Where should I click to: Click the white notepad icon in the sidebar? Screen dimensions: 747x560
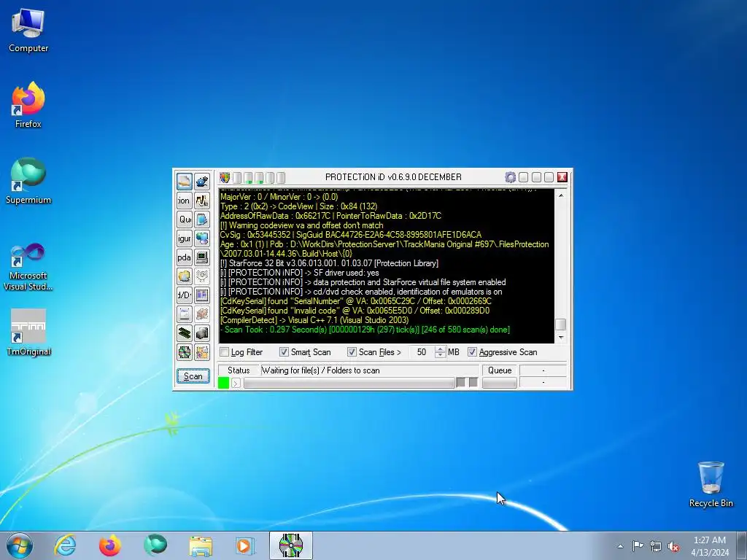[185, 314]
